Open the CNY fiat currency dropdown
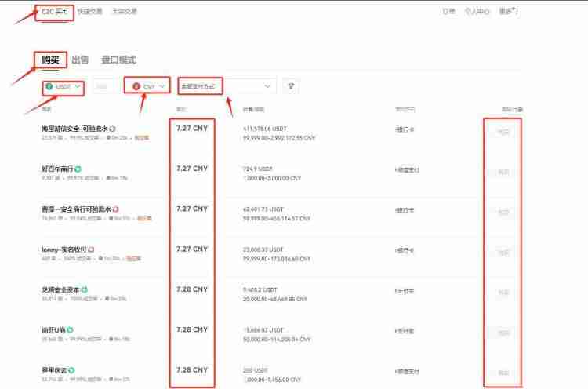Image resolution: width=588 pixels, height=389 pixels. click(149, 86)
